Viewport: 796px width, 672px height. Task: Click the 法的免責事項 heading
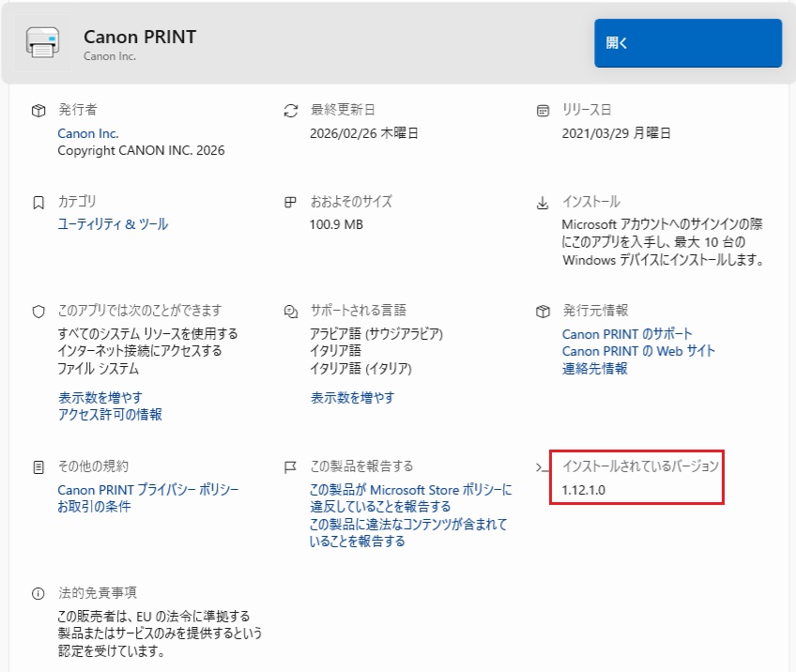click(97, 593)
